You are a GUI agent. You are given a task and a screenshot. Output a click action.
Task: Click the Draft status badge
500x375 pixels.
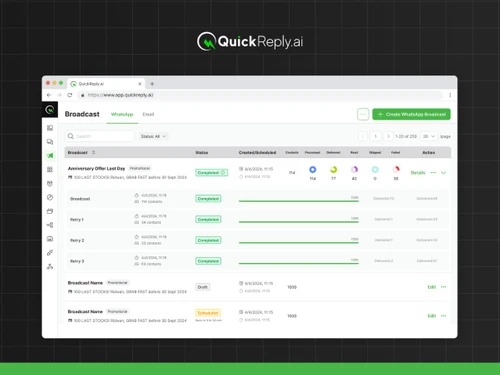click(x=202, y=287)
